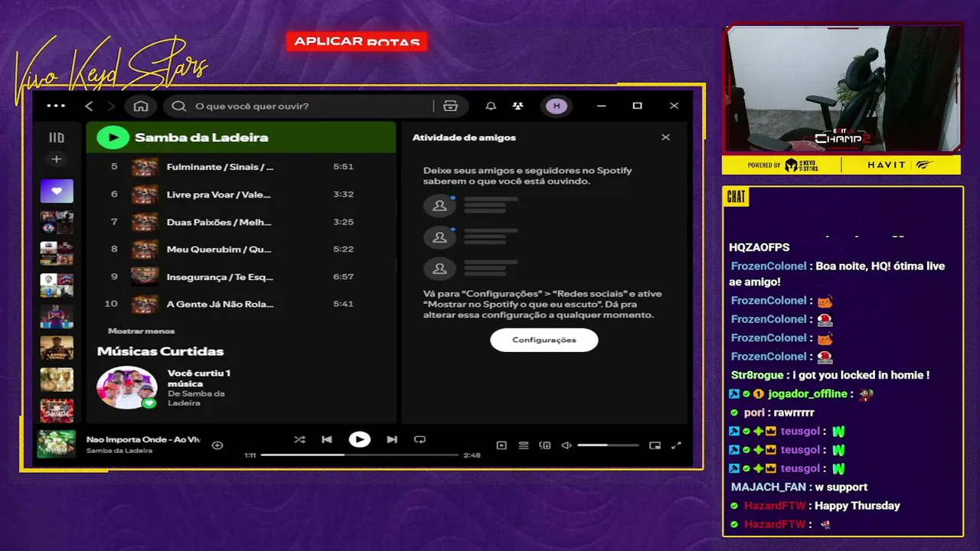The image size is (980, 551).
Task: Click the white play/pause button
Action: click(x=359, y=439)
